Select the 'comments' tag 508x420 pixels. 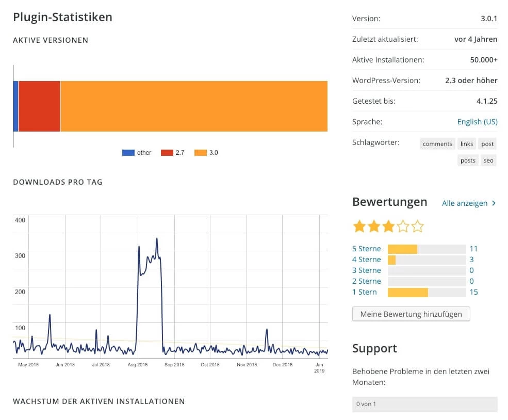[437, 144]
